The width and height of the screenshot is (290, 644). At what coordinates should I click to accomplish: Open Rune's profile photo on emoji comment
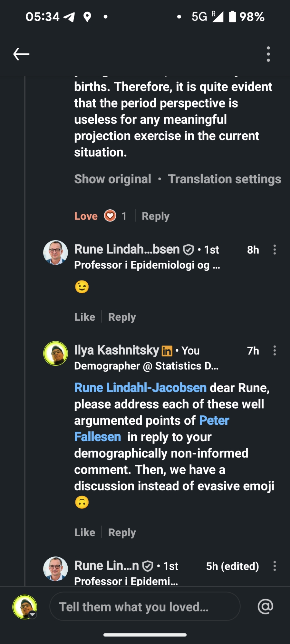point(55,252)
